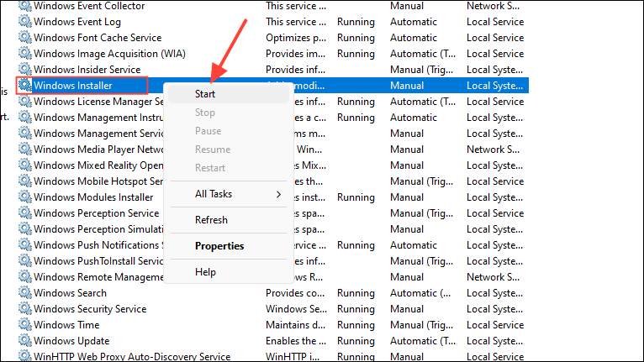Viewport: 644px width, 362px height.
Task: Click Running status of Windows Search
Action: coord(356,293)
